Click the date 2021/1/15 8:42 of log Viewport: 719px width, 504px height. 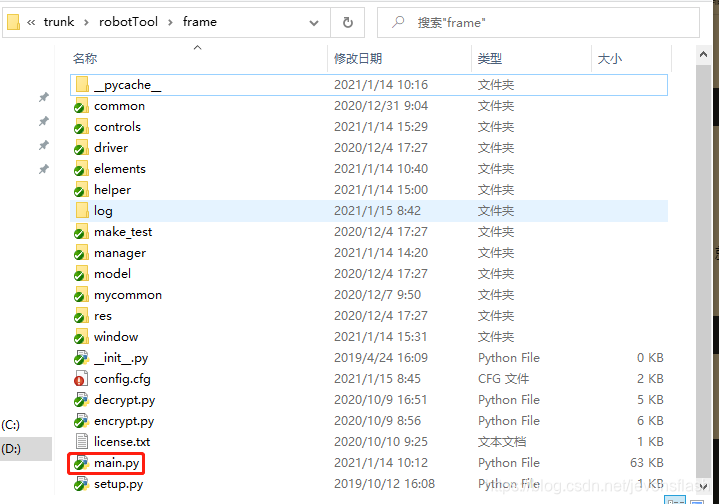[x=377, y=210]
